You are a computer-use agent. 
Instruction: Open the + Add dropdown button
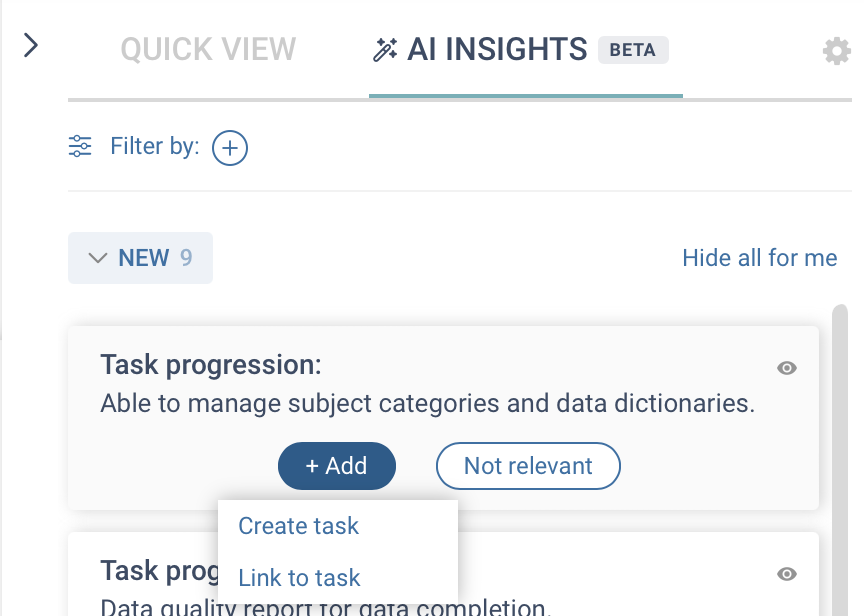pyautogui.click(x=336, y=466)
